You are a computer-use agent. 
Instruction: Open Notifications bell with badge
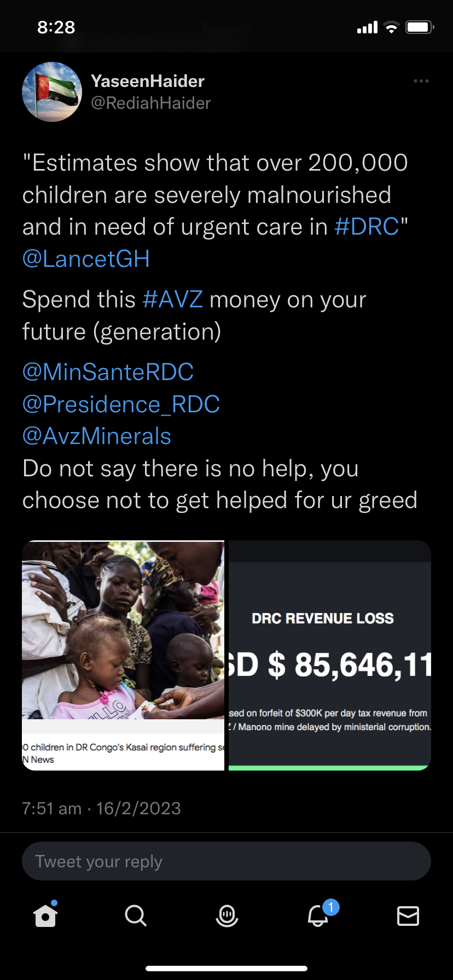318,915
